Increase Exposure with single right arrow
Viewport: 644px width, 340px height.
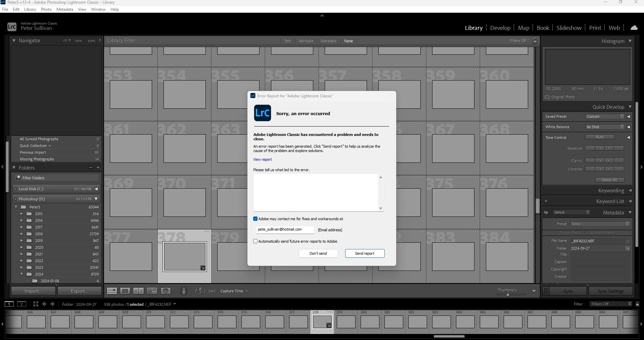(x=609, y=148)
